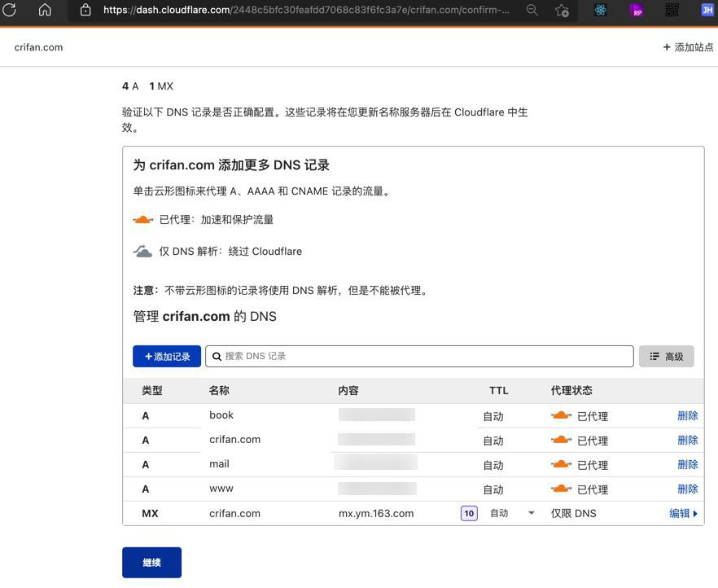
Task: View site security lock icon info
Action: 85,10
